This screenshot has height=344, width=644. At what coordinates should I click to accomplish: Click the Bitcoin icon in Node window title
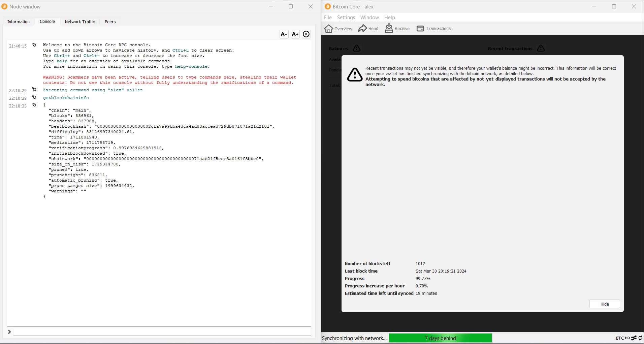pyautogui.click(x=5, y=6)
